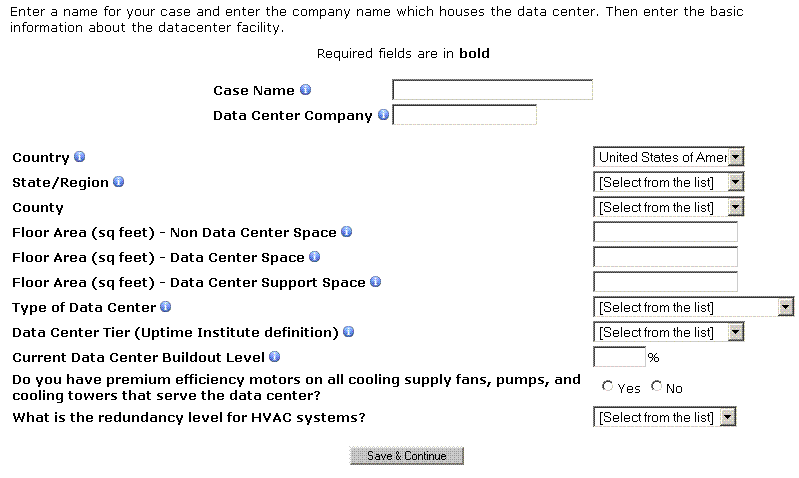
Task: Open info icon for Data Center Support Space
Action: [x=376, y=282]
